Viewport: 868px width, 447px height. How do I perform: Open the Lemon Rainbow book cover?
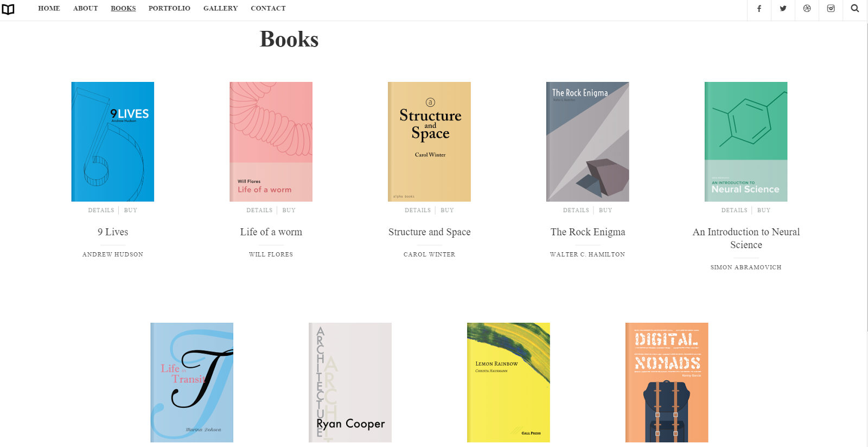click(508, 382)
